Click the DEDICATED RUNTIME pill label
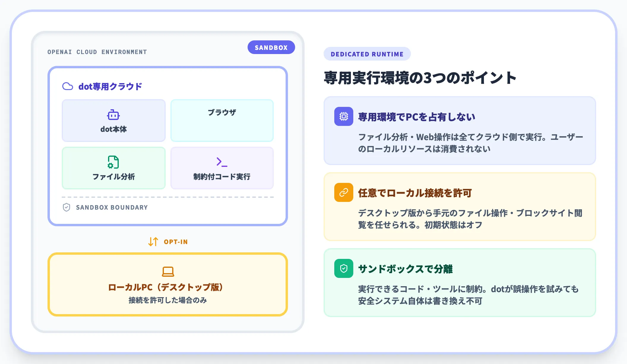This screenshot has height=364, width=627. [367, 54]
